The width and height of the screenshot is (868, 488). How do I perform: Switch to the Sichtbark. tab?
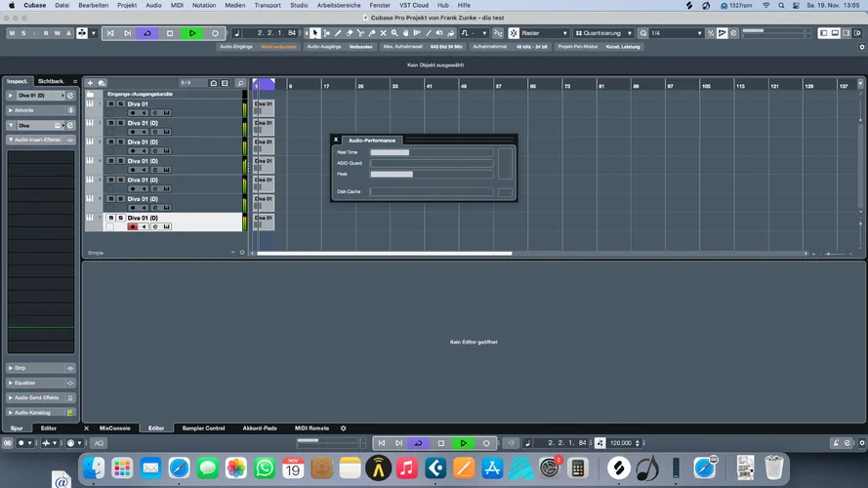pyautogui.click(x=52, y=81)
